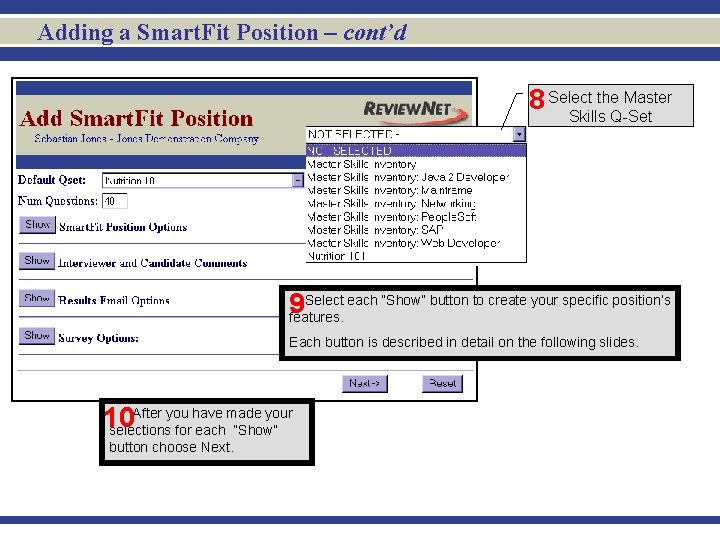Viewport: 720px width, 540px height.
Task: Click the Default Qset label
Action: [52, 180]
